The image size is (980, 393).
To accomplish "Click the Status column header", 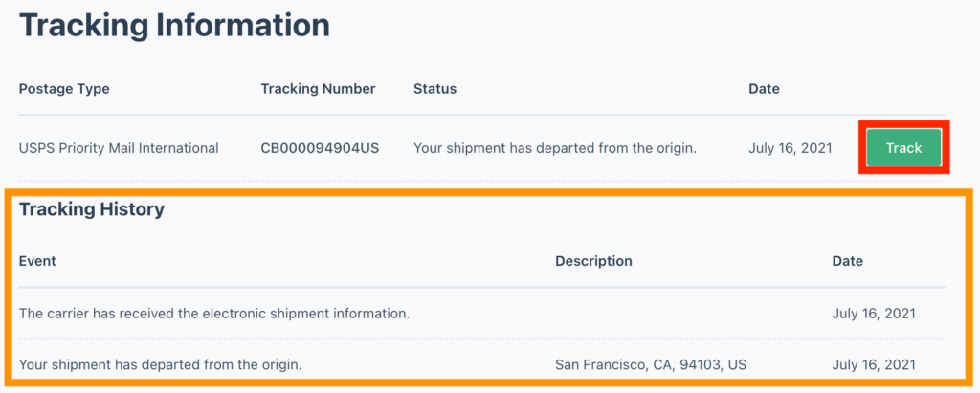I will click(434, 89).
